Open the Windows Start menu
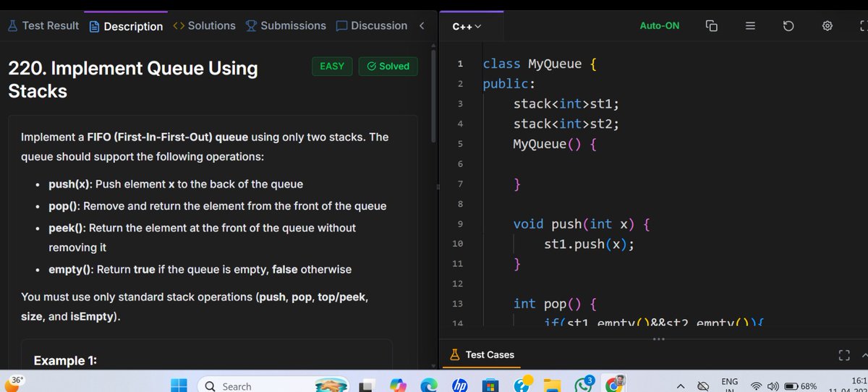This screenshot has width=868, height=392. coord(179,385)
